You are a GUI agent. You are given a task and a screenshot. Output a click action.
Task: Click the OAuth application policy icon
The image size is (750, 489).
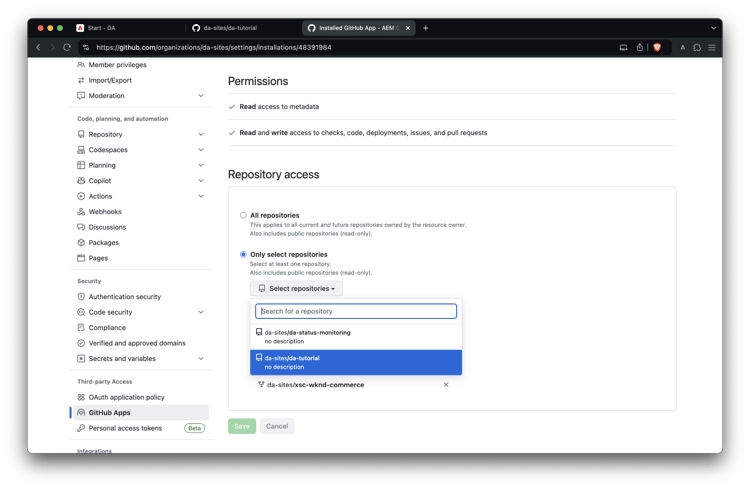[x=81, y=397]
